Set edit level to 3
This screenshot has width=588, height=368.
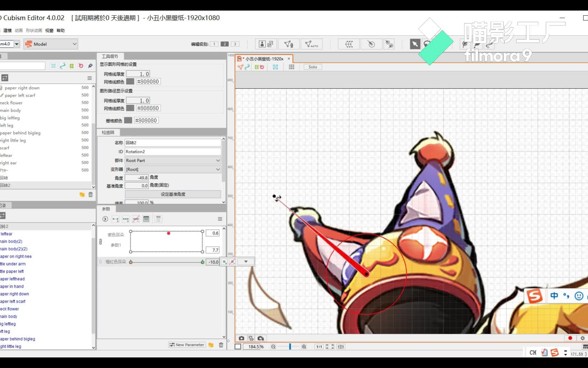click(235, 44)
